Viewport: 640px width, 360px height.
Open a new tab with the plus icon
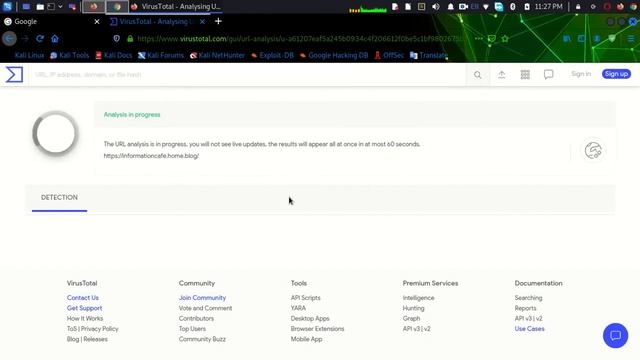point(218,21)
